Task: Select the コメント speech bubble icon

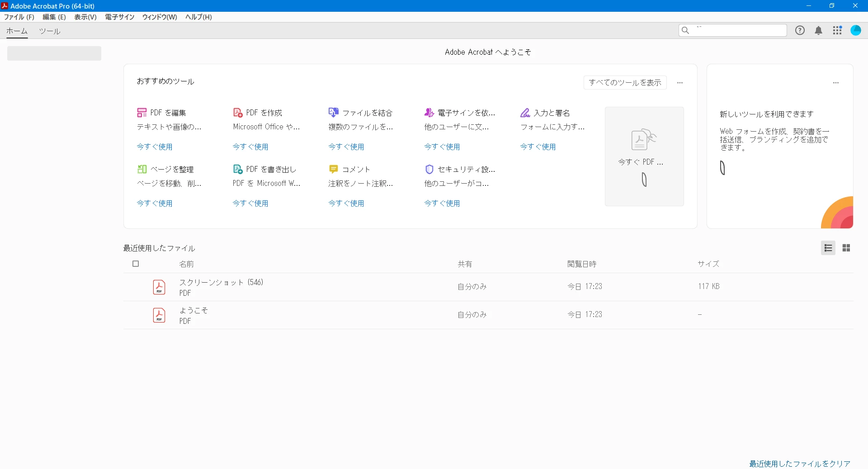Action: 334,169
